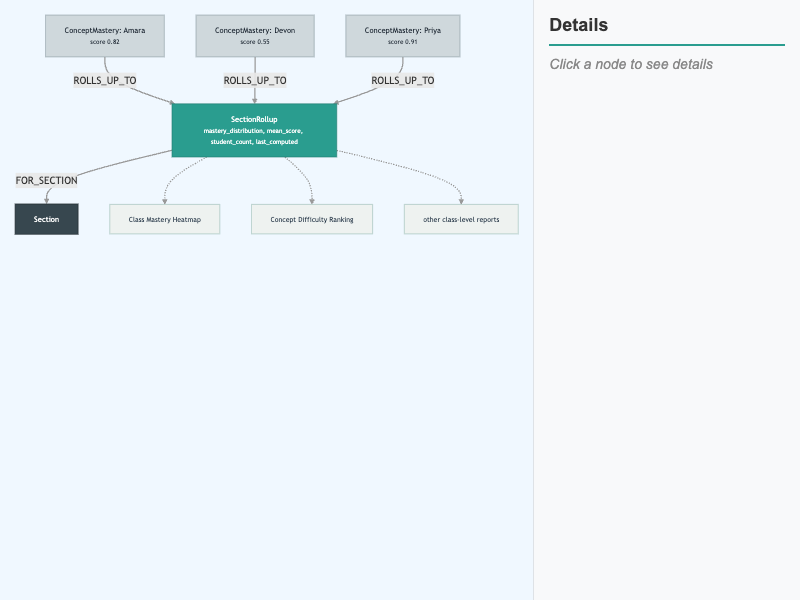Select the Concept Difficulty Ranking node
The width and height of the screenshot is (800, 600).
tap(312, 219)
